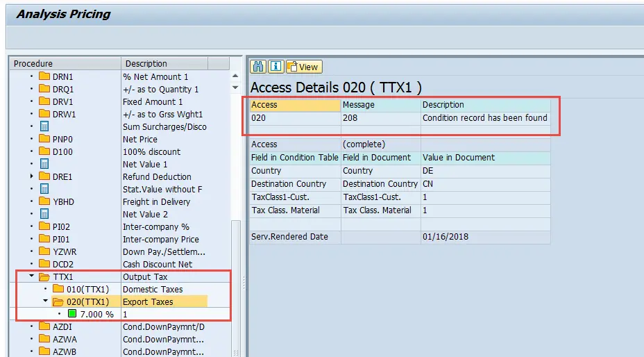
Task: Click the Field in Document header
Action: pyautogui.click(x=381, y=158)
